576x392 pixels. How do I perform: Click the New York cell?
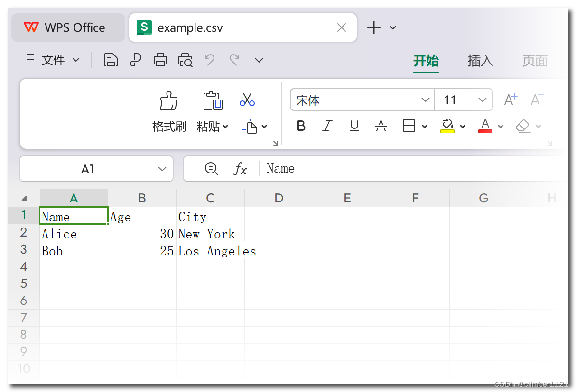pyautogui.click(x=210, y=233)
